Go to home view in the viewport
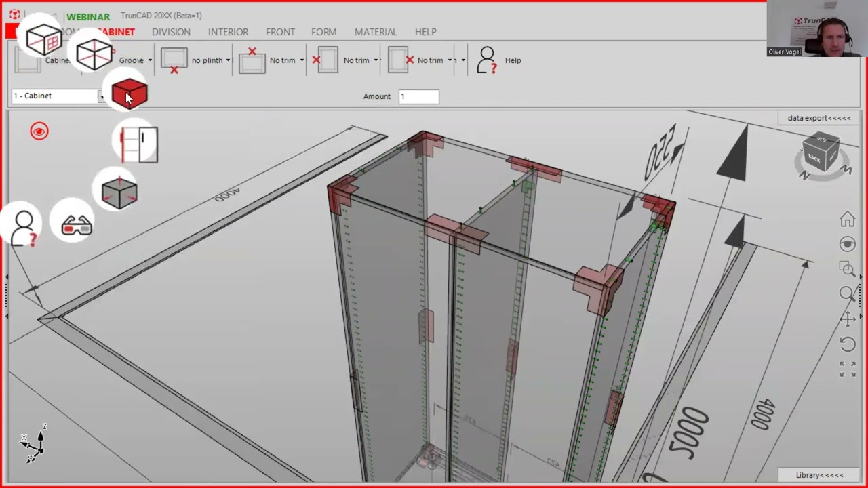Screen dimensions: 868x488 tap(847, 220)
